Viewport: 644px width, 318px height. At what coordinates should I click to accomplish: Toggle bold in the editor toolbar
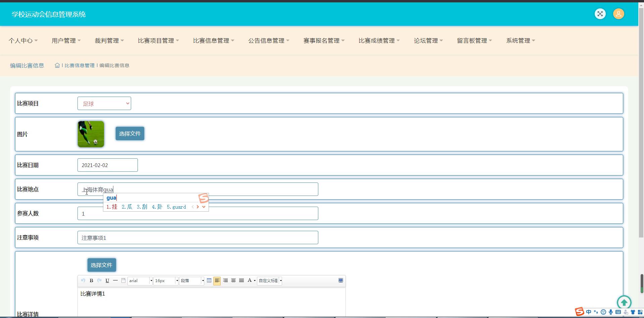(91, 280)
